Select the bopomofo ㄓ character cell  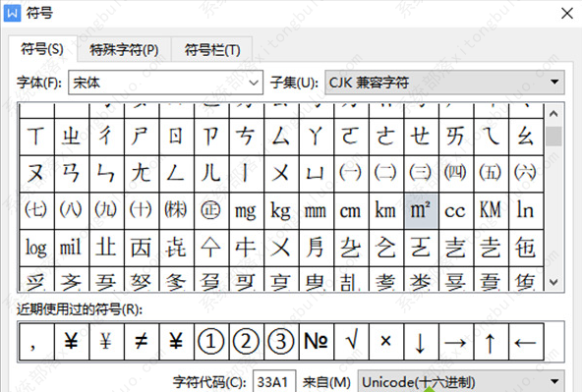72,137
